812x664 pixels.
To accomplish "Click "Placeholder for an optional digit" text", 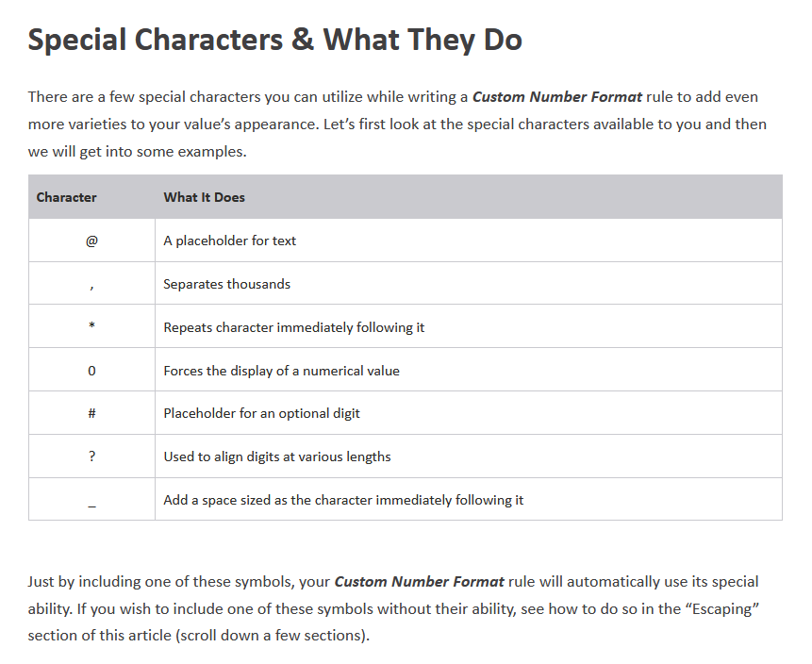I will (261, 413).
